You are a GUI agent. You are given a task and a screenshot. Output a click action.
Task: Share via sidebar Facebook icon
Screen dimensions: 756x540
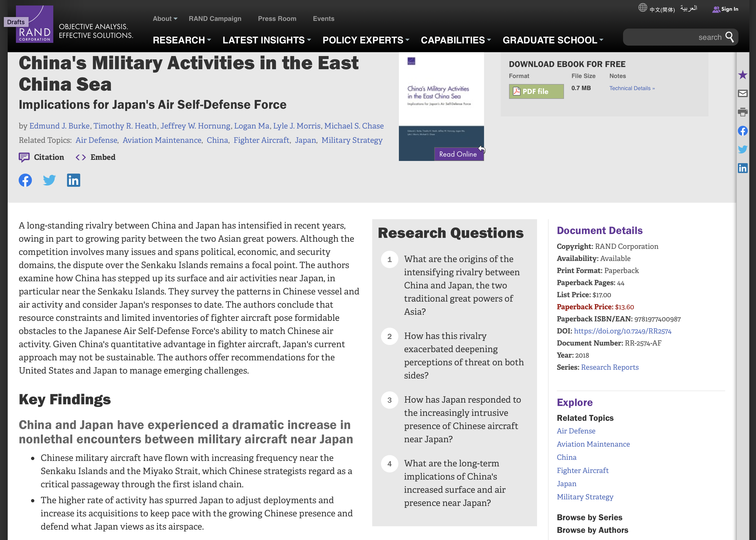(742, 131)
